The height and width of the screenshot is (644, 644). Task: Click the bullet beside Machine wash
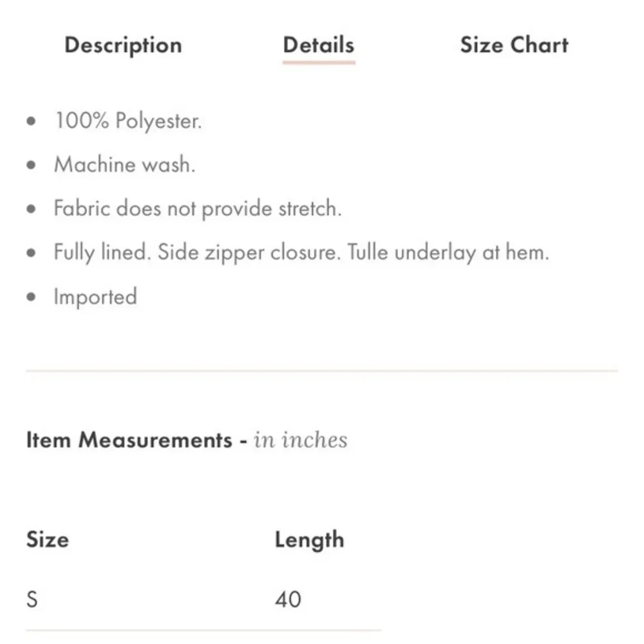point(30,165)
